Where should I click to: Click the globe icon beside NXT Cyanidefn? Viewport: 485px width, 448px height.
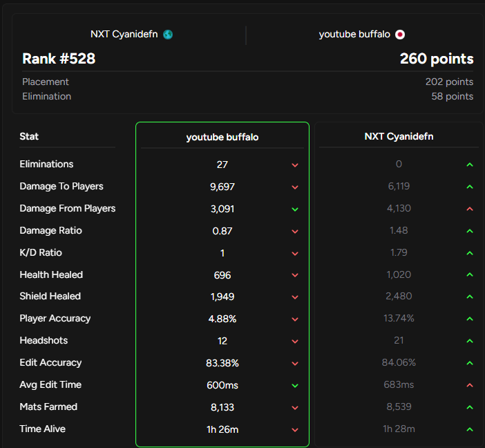tap(168, 35)
